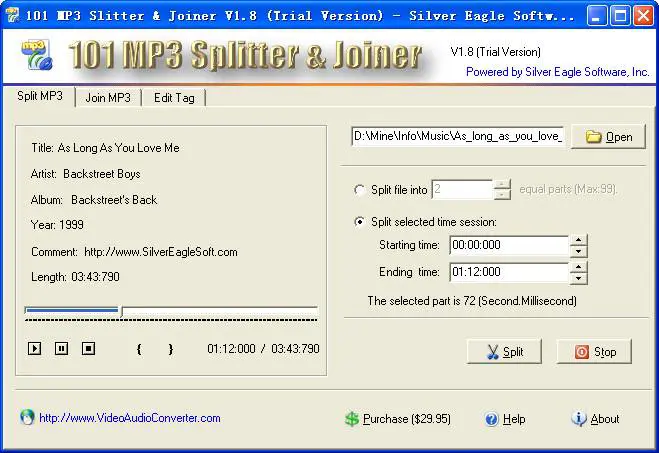Click the selected part is 72 text
659x453 pixels.
[x=472, y=301]
